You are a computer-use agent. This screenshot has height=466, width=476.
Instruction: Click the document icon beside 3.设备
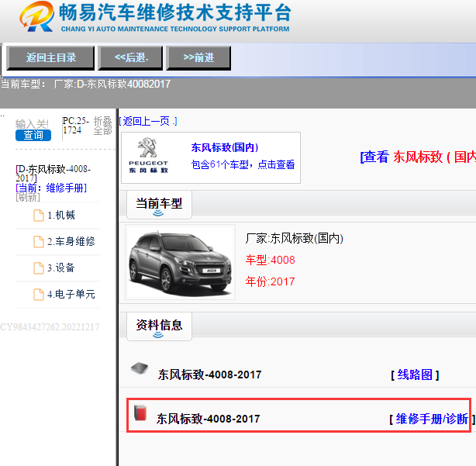tap(39, 268)
